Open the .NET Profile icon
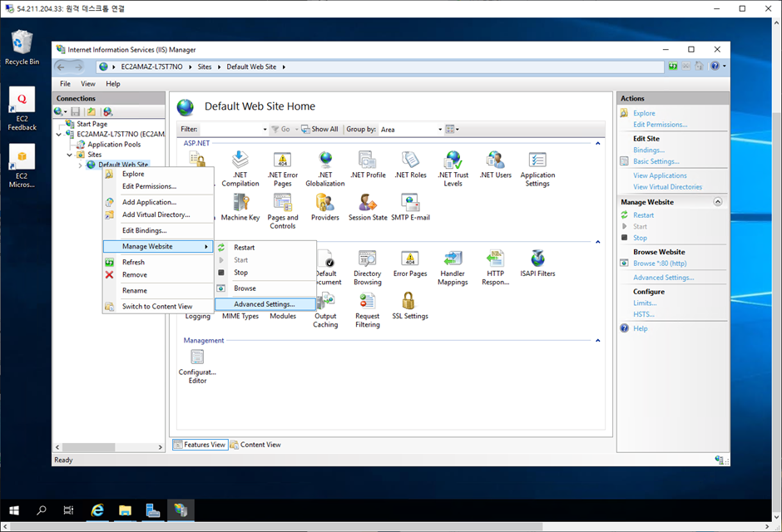 point(368,165)
